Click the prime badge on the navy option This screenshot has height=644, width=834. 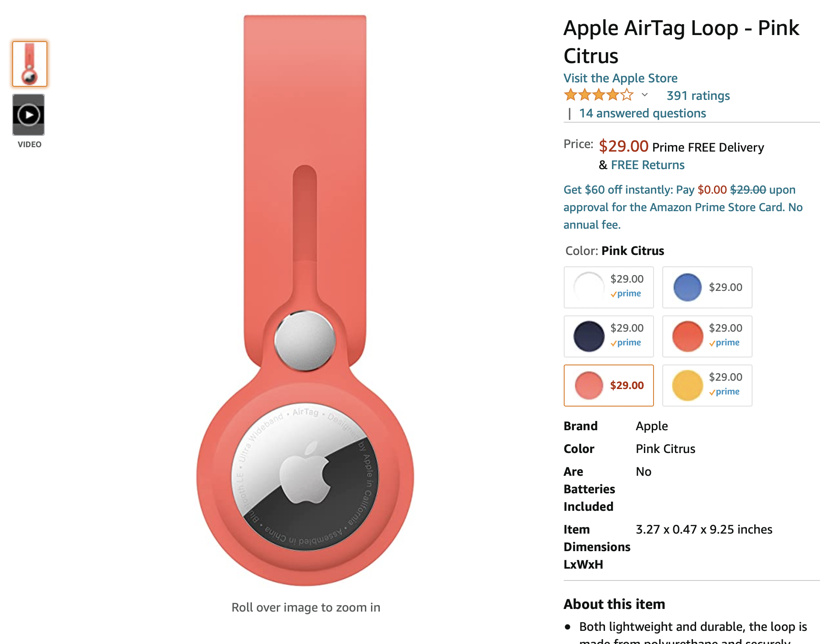pyautogui.click(x=626, y=343)
